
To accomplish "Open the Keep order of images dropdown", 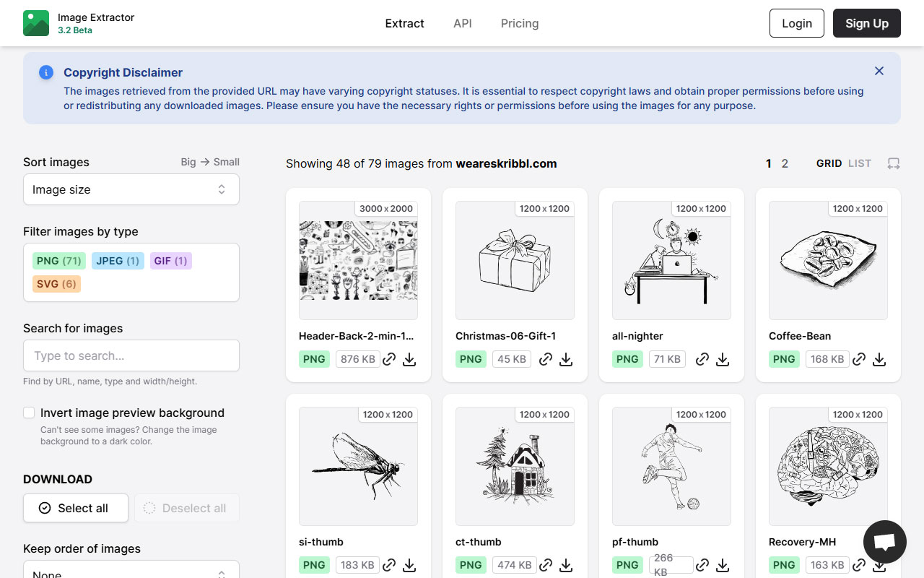I will (131, 572).
